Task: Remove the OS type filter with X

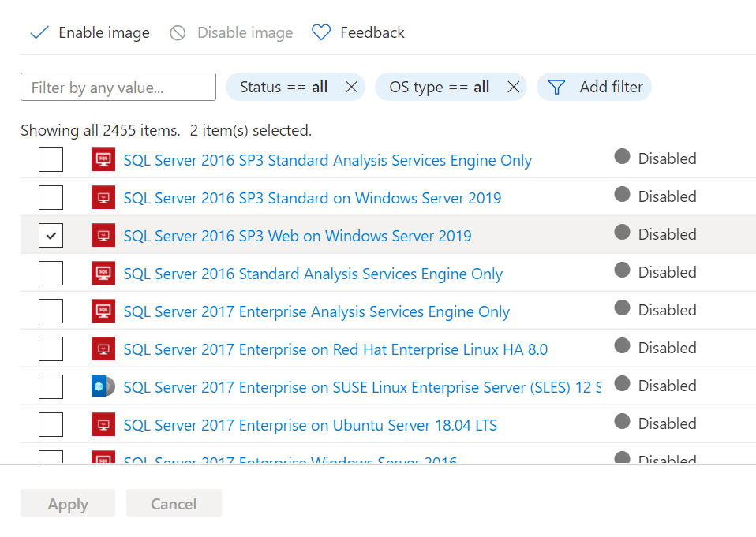Action: 513,88
